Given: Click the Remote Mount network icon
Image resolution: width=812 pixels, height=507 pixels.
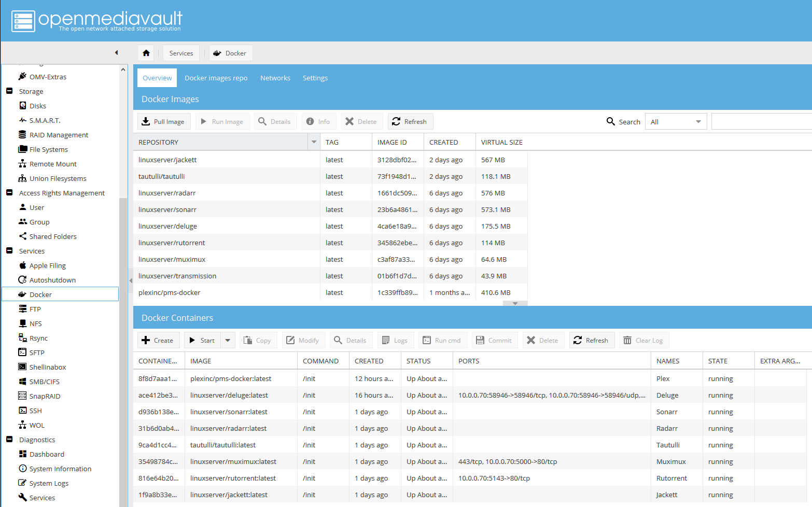Looking at the screenshot, I should click(22, 163).
